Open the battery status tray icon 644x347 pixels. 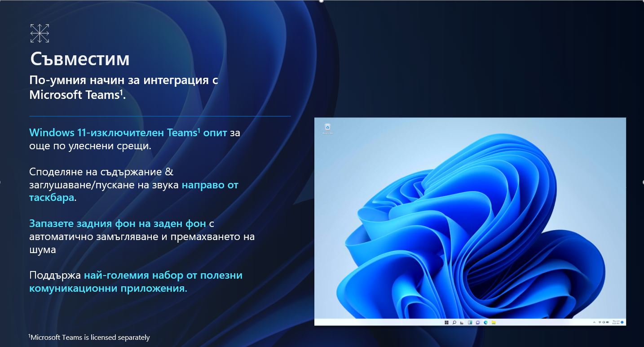(608, 322)
